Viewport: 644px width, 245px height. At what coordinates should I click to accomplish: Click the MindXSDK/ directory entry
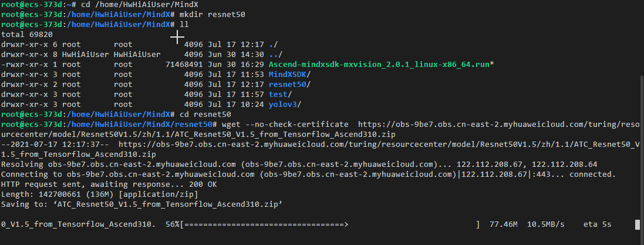pos(289,74)
